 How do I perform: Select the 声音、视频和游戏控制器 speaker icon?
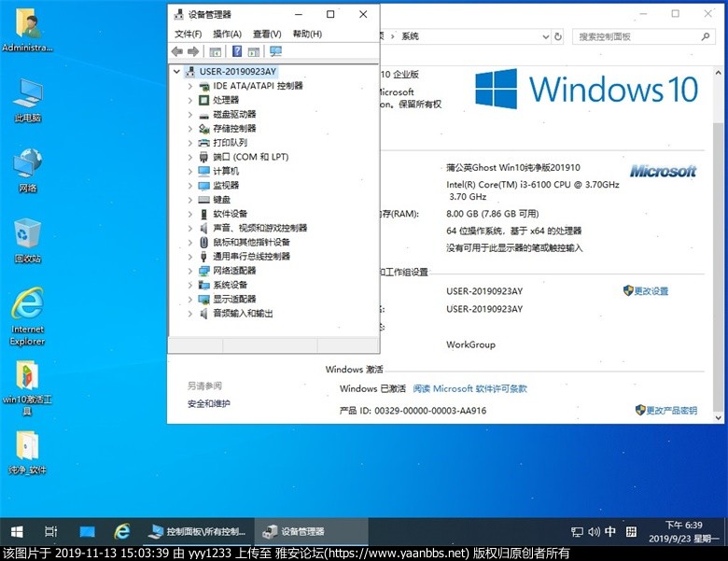tap(203, 228)
